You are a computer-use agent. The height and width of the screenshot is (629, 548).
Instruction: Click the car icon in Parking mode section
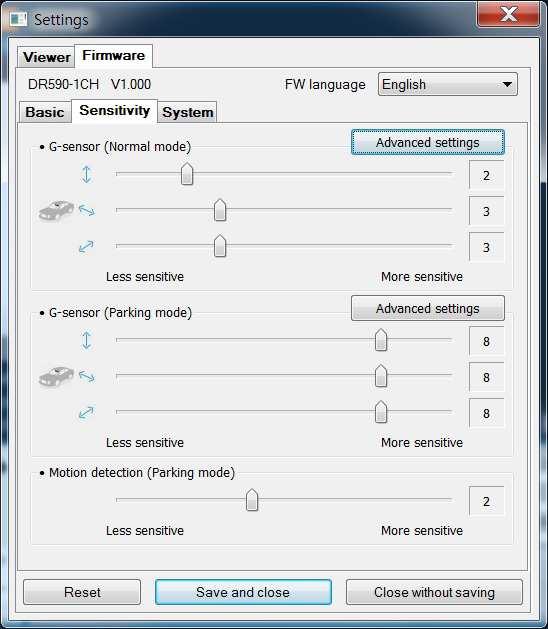coord(56,376)
